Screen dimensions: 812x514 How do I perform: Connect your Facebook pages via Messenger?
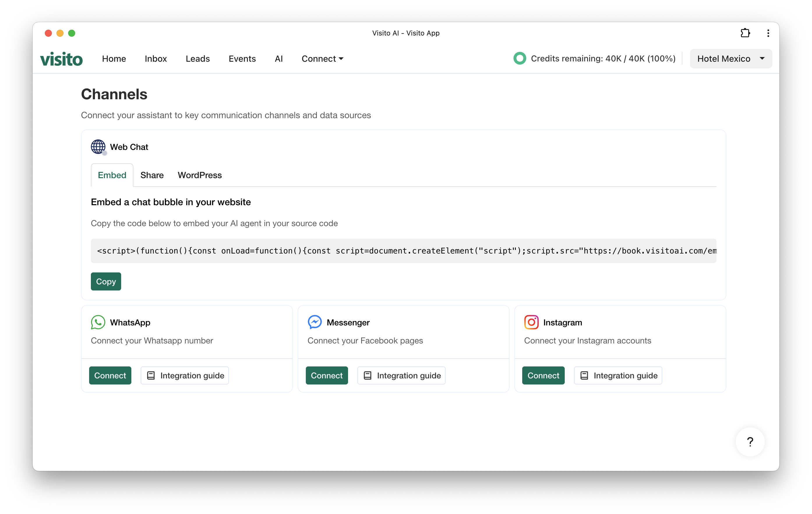pyautogui.click(x=326, y=375)
